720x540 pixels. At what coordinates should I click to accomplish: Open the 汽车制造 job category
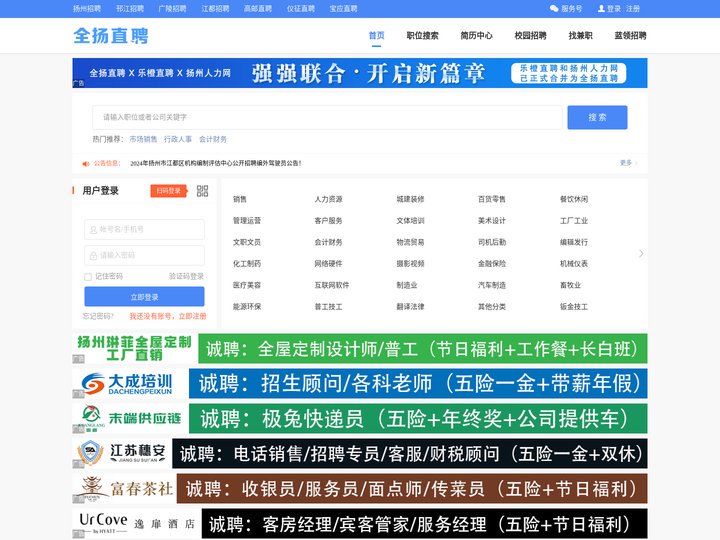(492, 285)
